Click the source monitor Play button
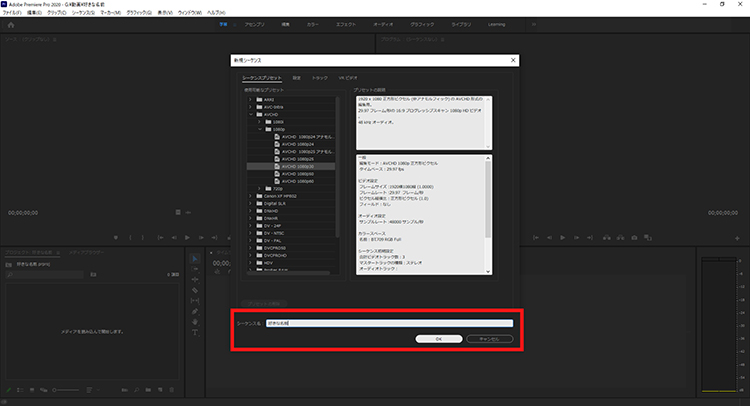 (187, 238)
